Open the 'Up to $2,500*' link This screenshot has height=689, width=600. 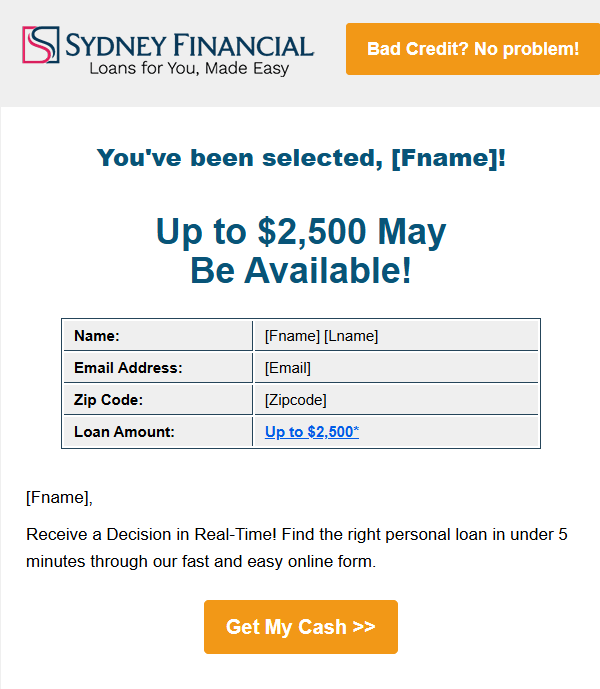[309, 432]
